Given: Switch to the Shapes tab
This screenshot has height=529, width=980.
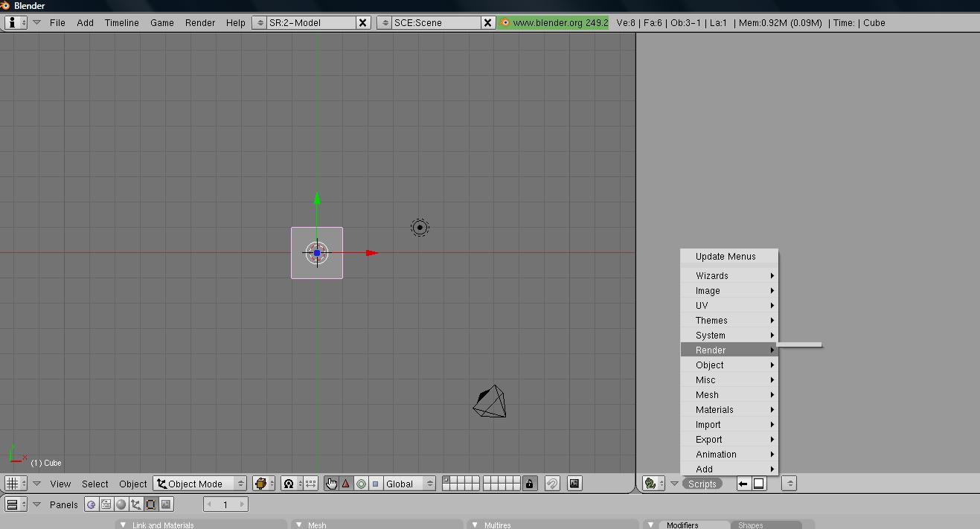Looking at the screenshot, I should (750, 525).
